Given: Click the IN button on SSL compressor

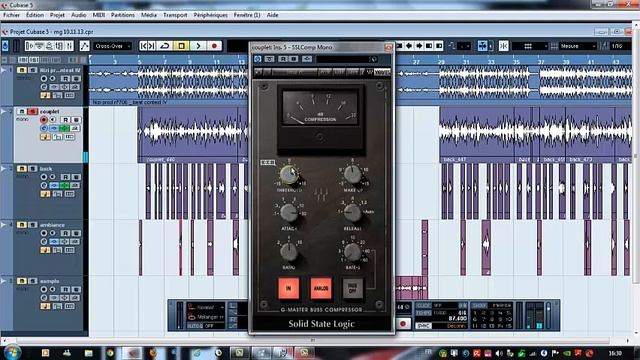Looking at the screenshot, I should point(289,288).
